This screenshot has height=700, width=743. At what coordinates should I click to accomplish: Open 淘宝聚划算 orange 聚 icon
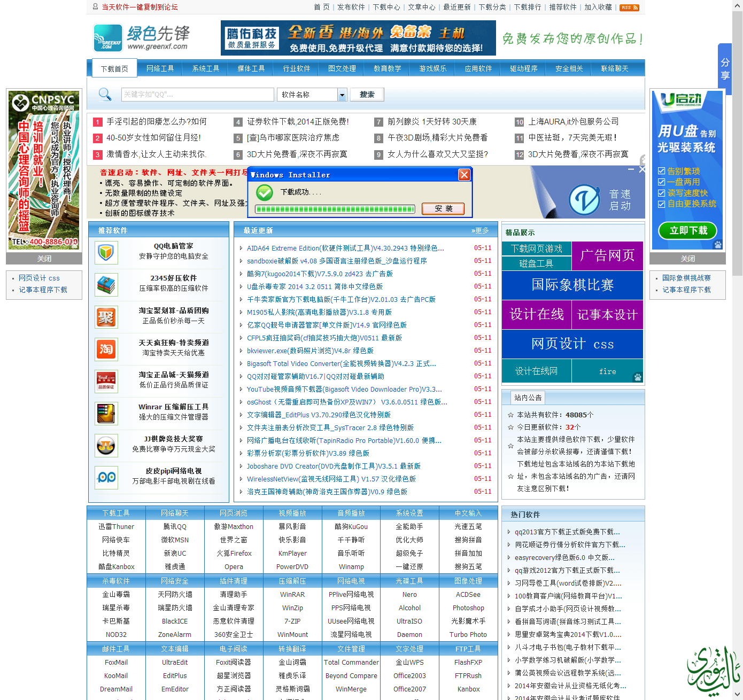click(x=106, y=317)
